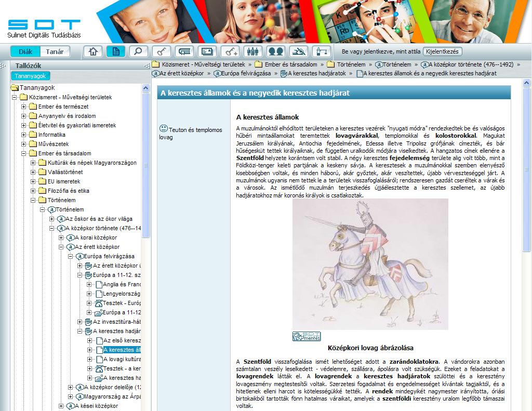Expand A korai középkor node
This screenshot has height=411, width=532.
pos(61,237)
